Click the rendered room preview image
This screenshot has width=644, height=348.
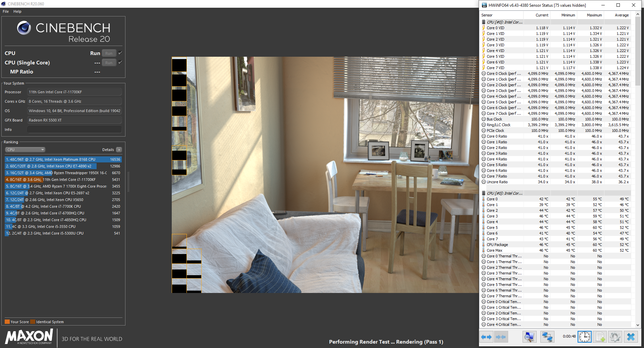325,175
